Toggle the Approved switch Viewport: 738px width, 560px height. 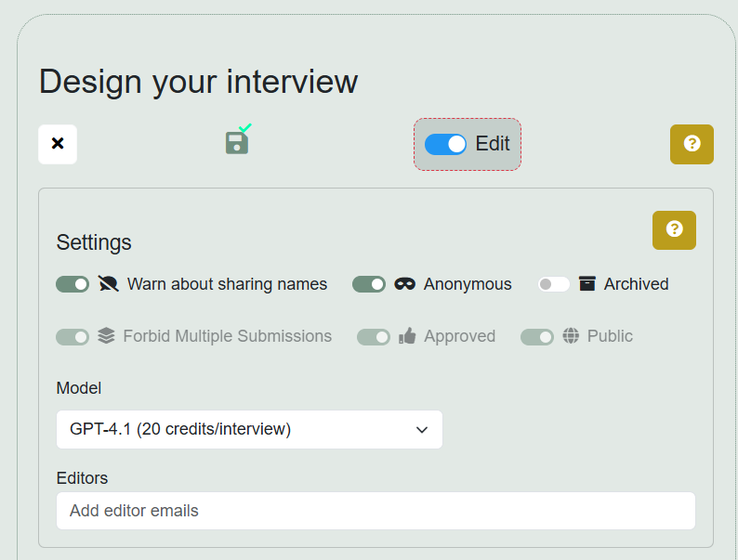374,336
